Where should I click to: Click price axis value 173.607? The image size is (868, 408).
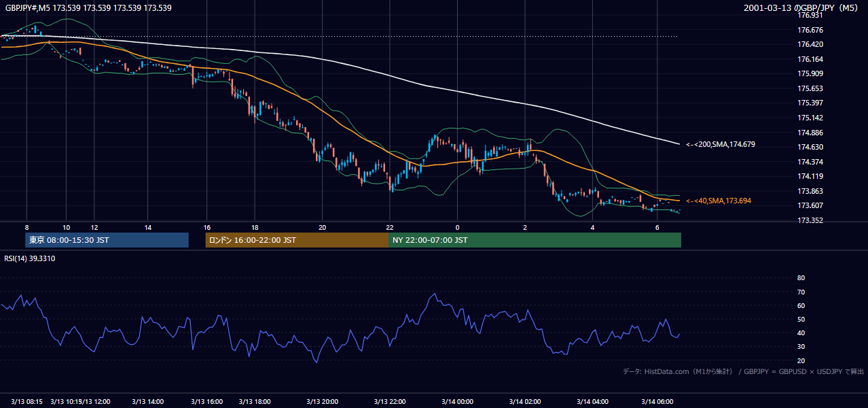click(810, 205)
